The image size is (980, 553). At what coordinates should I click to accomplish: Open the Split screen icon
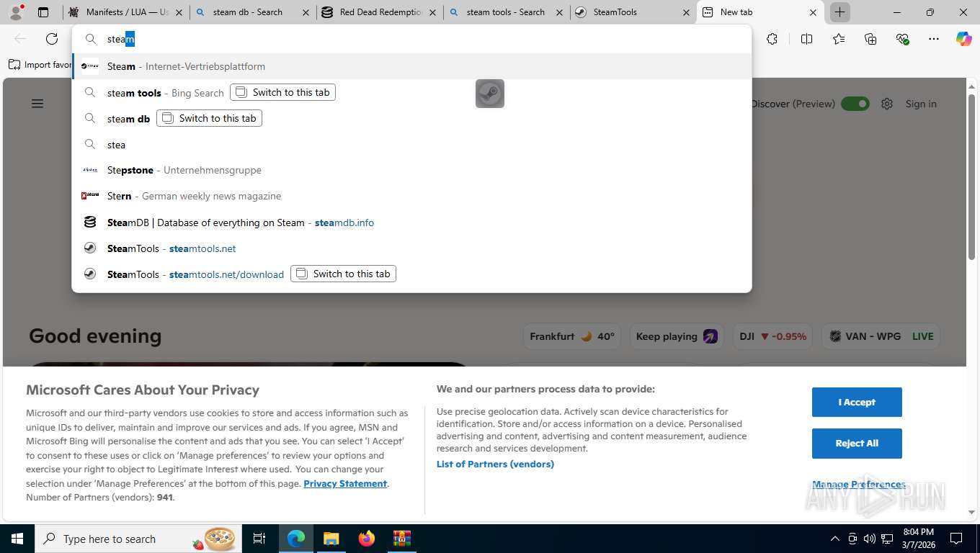(806, 39)
